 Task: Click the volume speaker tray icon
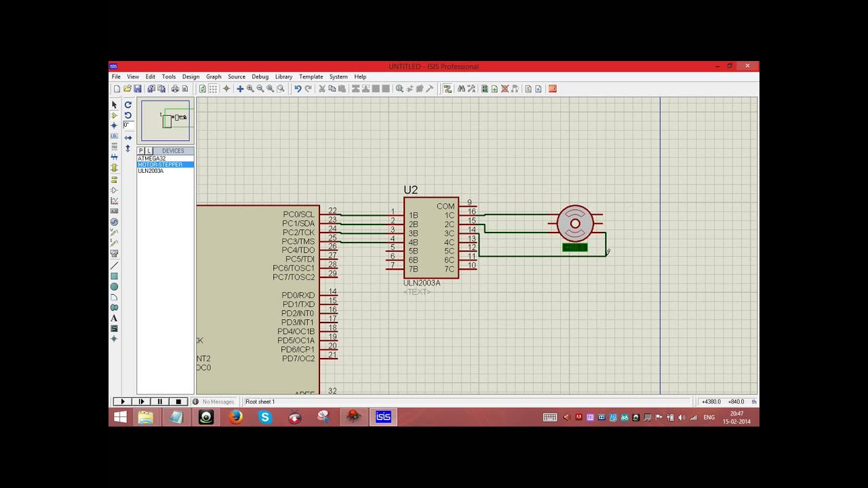pyautogui.click(x=682, y=418)
